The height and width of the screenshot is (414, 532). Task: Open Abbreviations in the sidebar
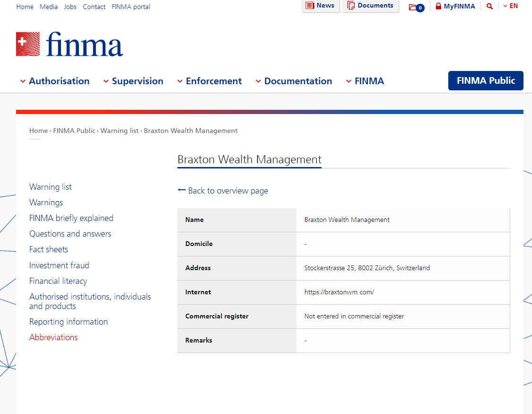tap(53, 337)
